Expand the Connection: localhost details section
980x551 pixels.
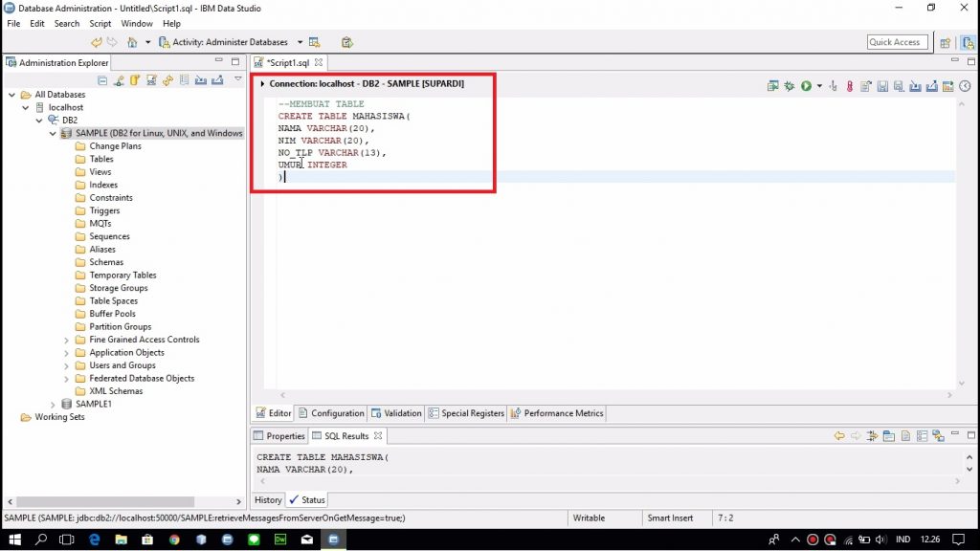tap(263, 84)
